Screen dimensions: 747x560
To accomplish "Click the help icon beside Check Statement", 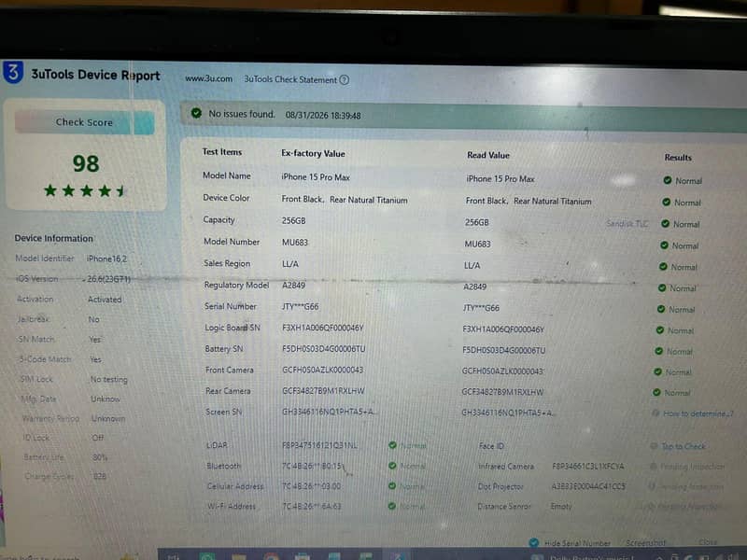I will coord(344,80).
